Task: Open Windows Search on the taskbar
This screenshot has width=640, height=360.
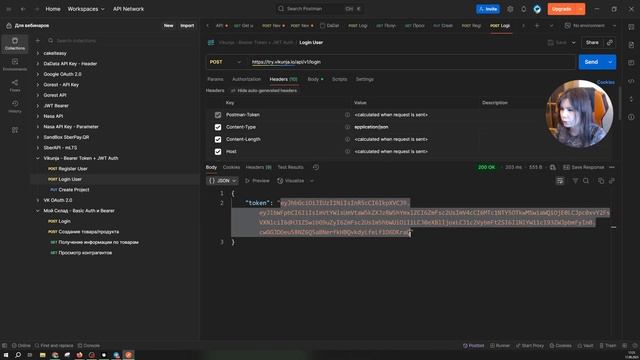Action: click(18, 355)
